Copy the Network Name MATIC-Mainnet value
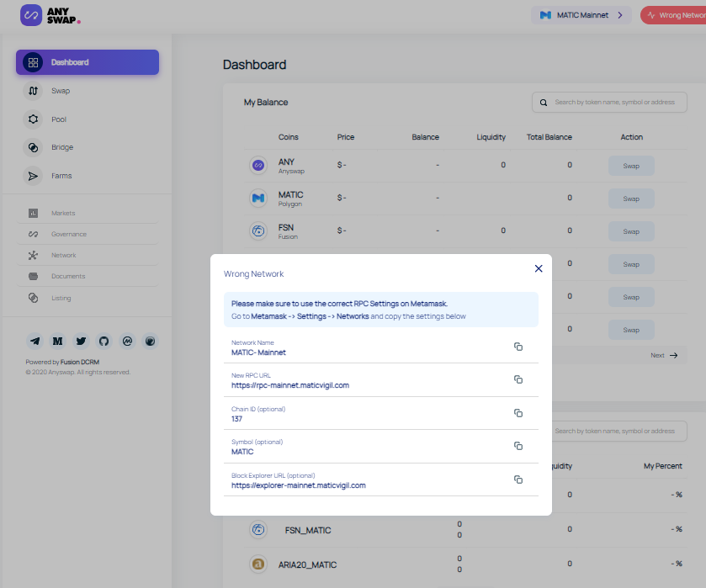Viewport: 706px width, 588px height. pyautogui.click(x=518, y=347)
